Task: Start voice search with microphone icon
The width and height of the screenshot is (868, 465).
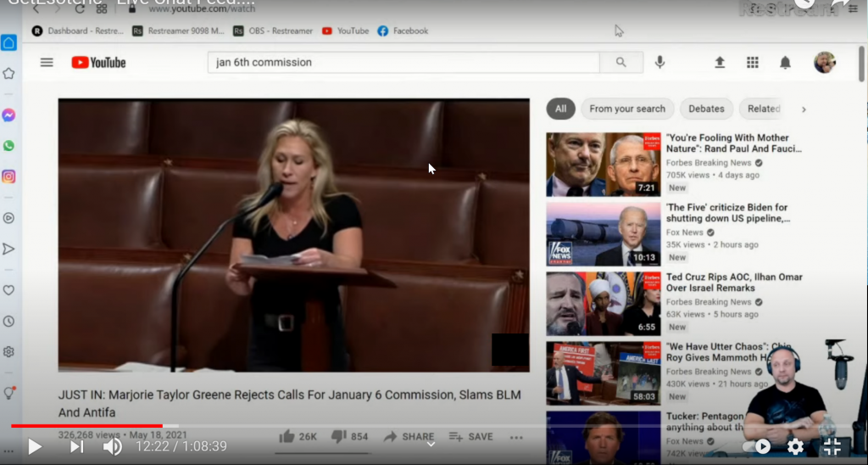Action: click(x=659, y=63)
